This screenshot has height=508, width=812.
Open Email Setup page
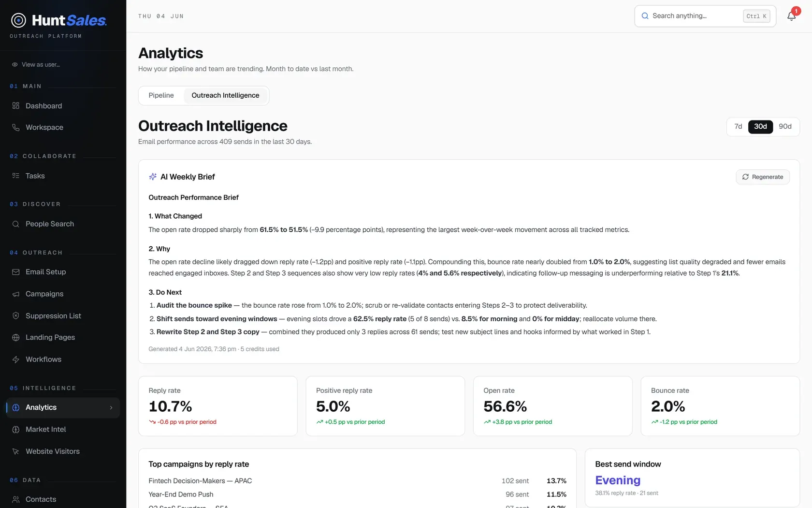click(x=63, y=272)
